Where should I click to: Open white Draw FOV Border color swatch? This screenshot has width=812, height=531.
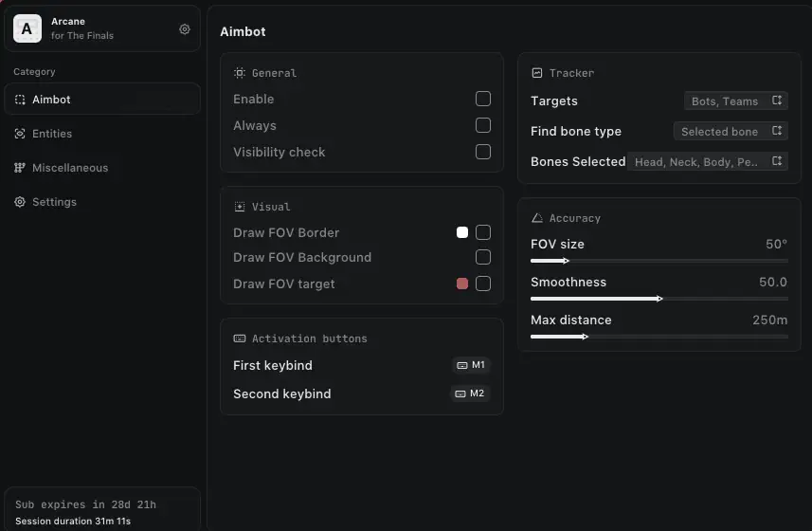tap(462, 232)
